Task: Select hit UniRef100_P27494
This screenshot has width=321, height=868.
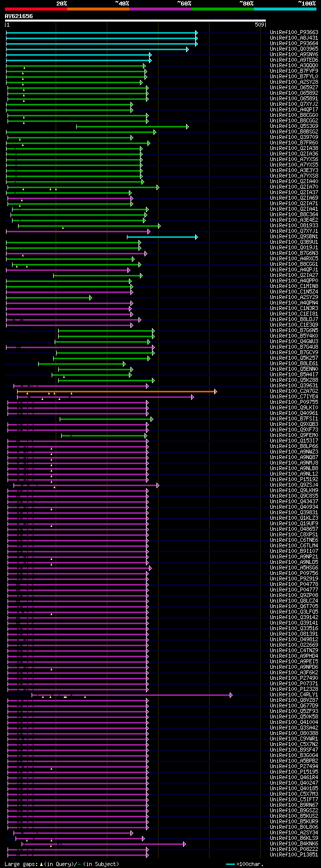Action: coord(294,767)
